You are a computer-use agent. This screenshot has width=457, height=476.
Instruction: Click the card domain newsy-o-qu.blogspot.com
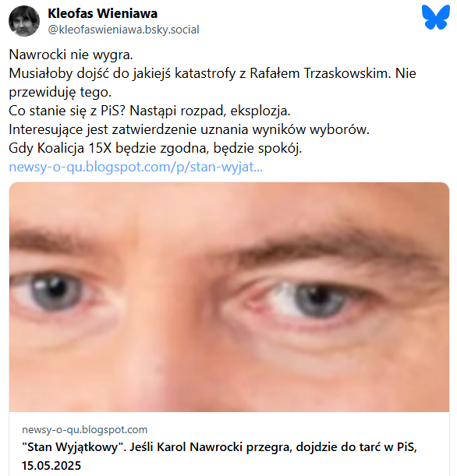(x=84, y=430)
